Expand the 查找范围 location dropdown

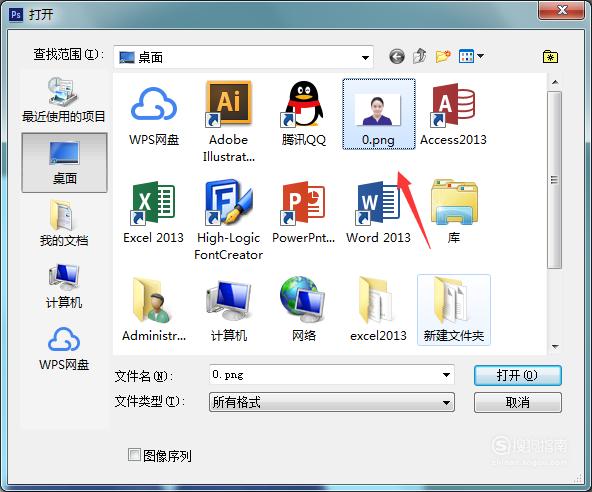pyautogui.click(x=365, y=57)
